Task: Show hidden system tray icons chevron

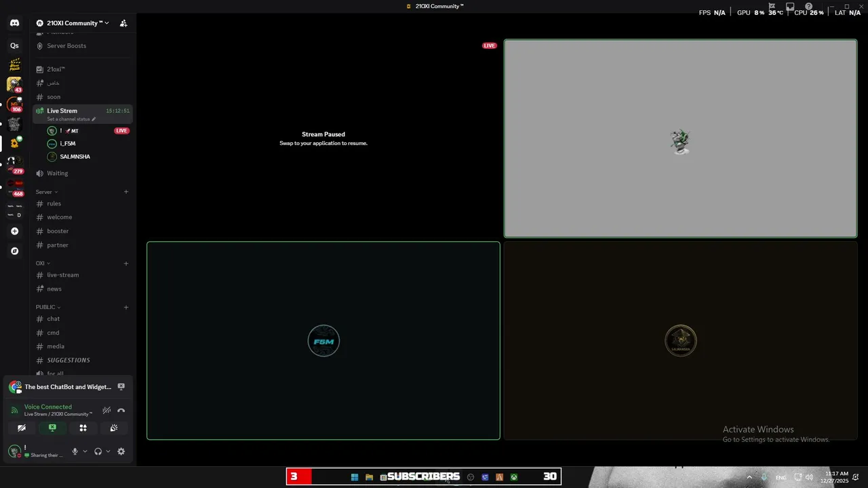Action: pos(749,477)
